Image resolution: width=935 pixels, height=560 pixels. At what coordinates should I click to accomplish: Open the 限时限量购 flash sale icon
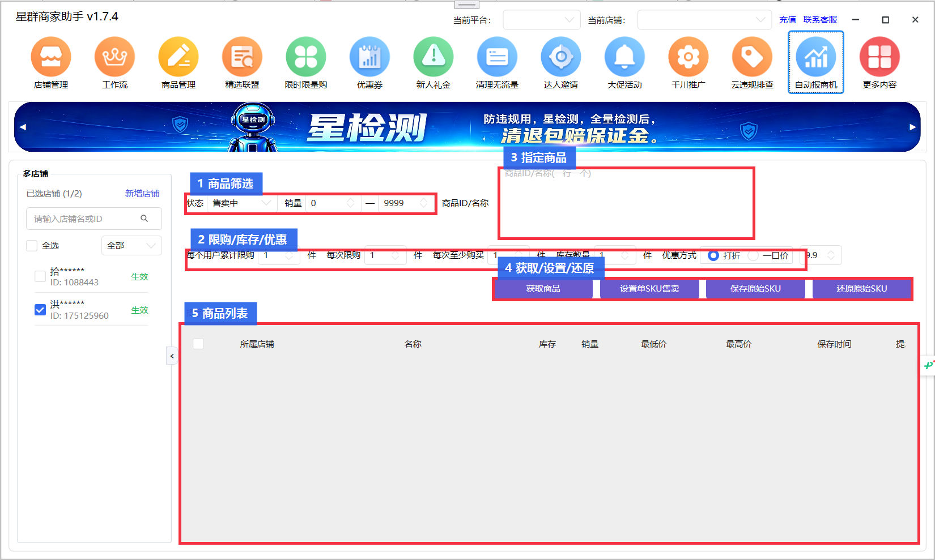(x=306, y=57)
